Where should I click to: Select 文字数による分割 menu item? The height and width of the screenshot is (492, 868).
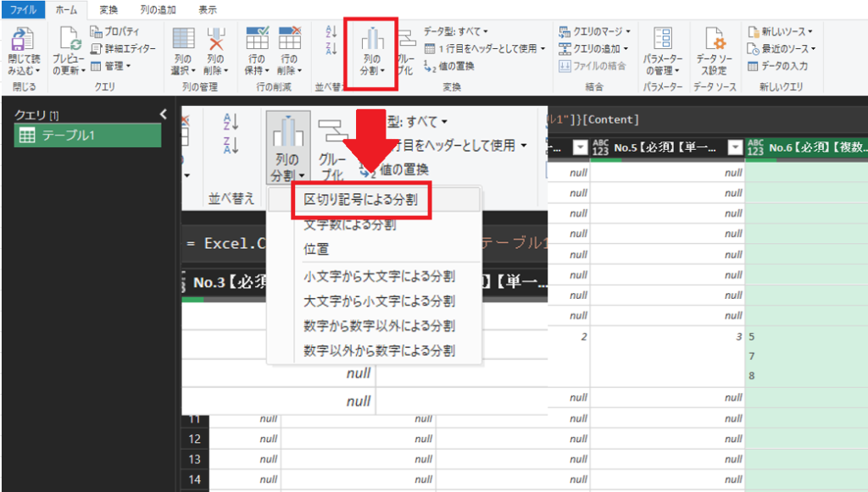click(349, 225)
